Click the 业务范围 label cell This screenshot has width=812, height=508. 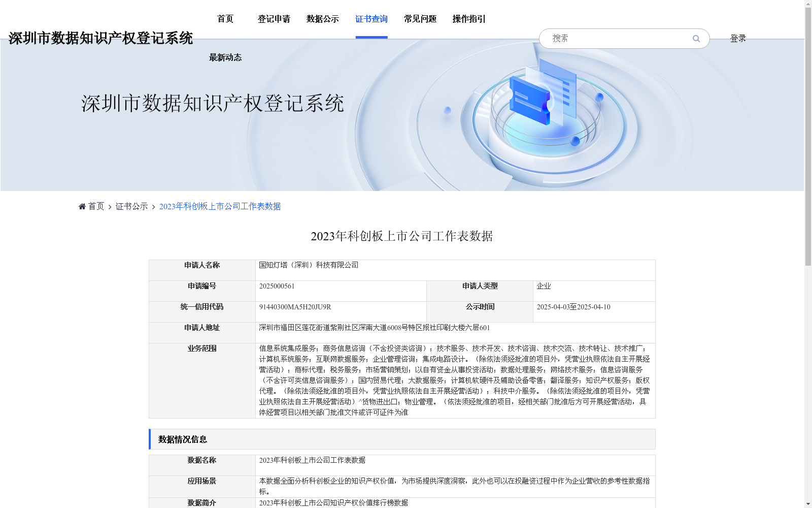[202, 380]
